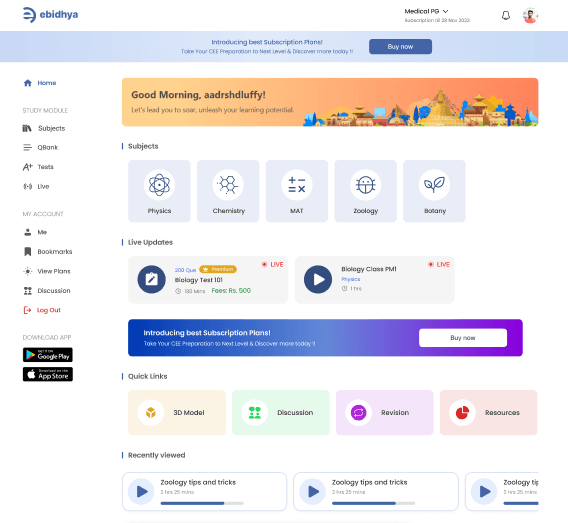The image size is (568, 523).
Task: Open 3D Model quick link
Action: tap(177, 413)
